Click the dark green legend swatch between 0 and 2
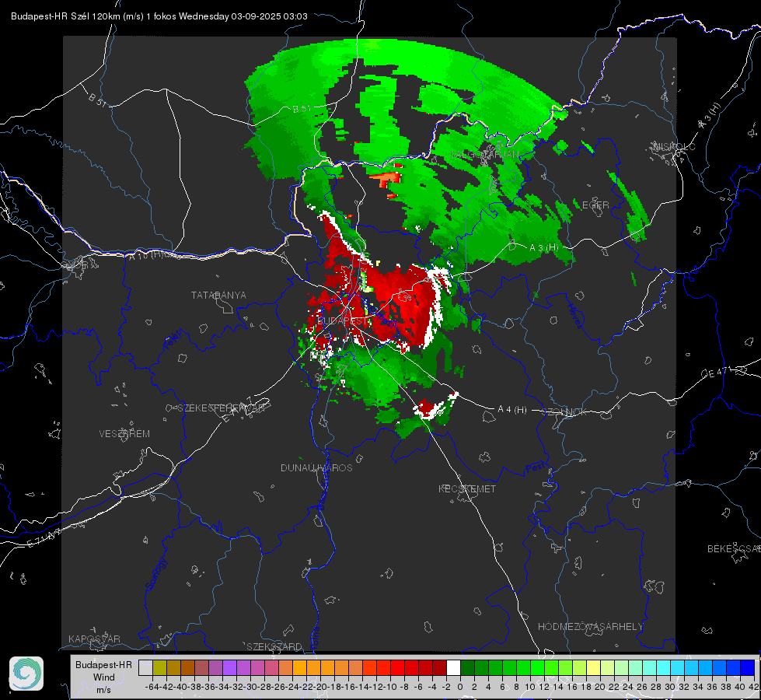 (x=467, y=667)
